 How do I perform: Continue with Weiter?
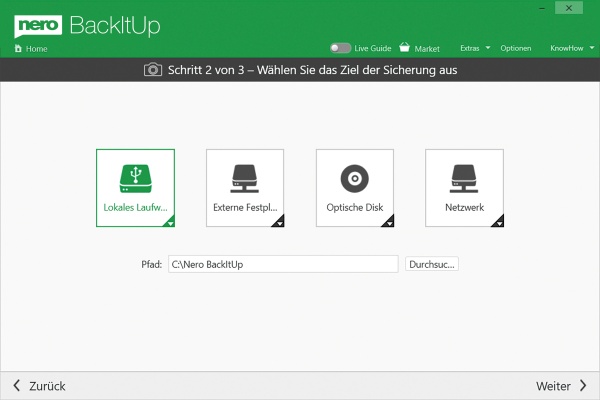[561, 386]
